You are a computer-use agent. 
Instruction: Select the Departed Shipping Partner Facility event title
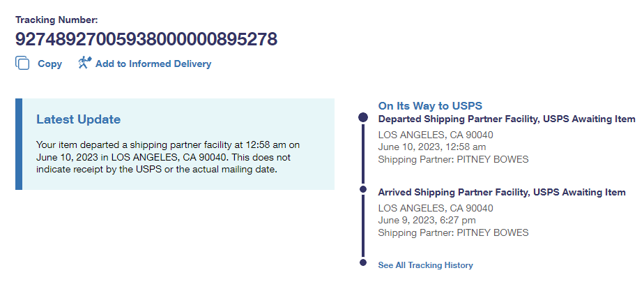(x=506, y=119)
